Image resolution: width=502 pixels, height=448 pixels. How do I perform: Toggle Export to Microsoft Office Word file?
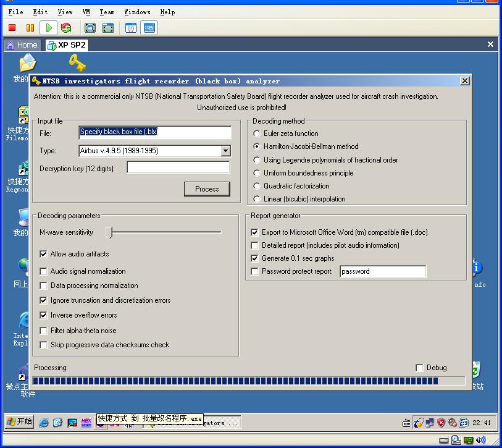pyautogui.click(x=254, y=232)
